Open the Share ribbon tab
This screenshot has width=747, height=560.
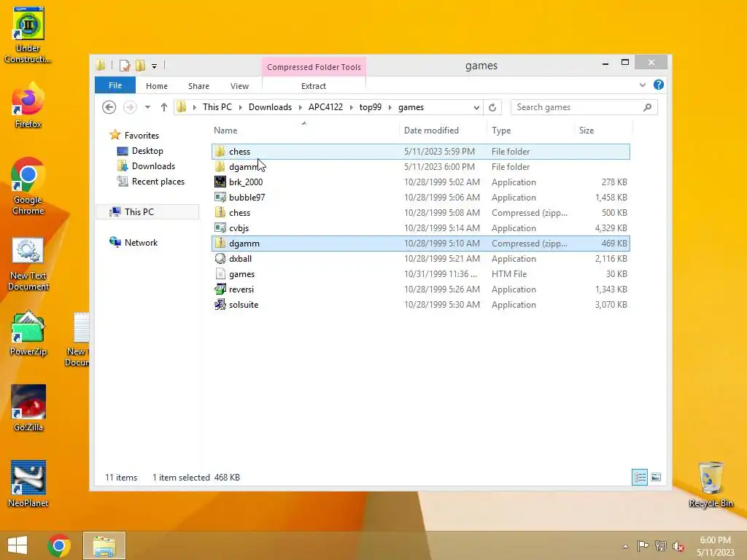(198, 86)
